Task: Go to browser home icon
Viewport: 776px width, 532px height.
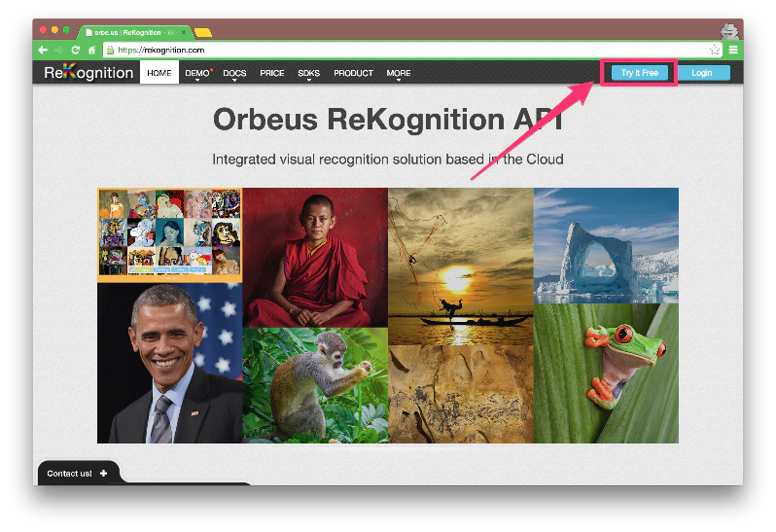Action: point(91,50)
